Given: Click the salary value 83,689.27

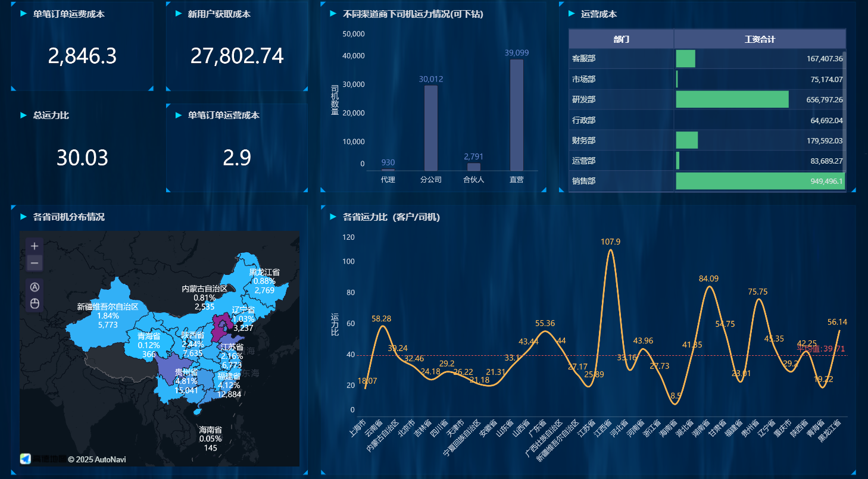Looking at the screenshot, I should tap(826, 161).
